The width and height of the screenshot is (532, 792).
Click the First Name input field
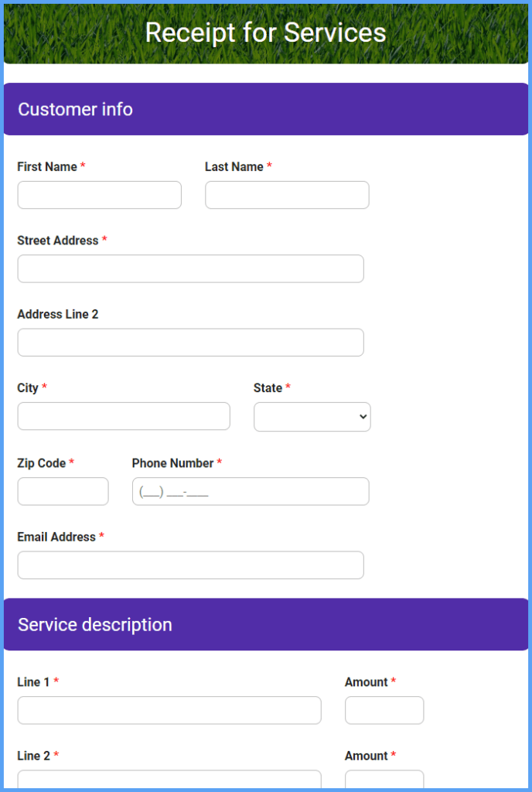[x=99, y=195]
